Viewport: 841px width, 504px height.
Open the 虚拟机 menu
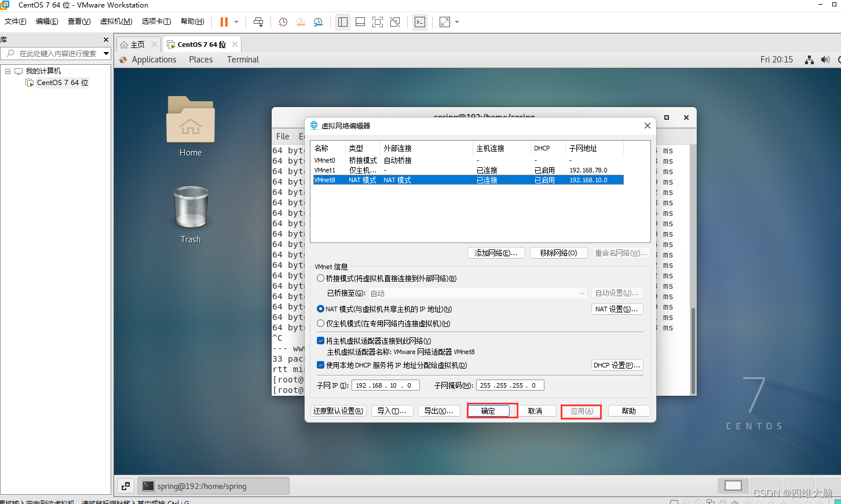click(116, 21)
